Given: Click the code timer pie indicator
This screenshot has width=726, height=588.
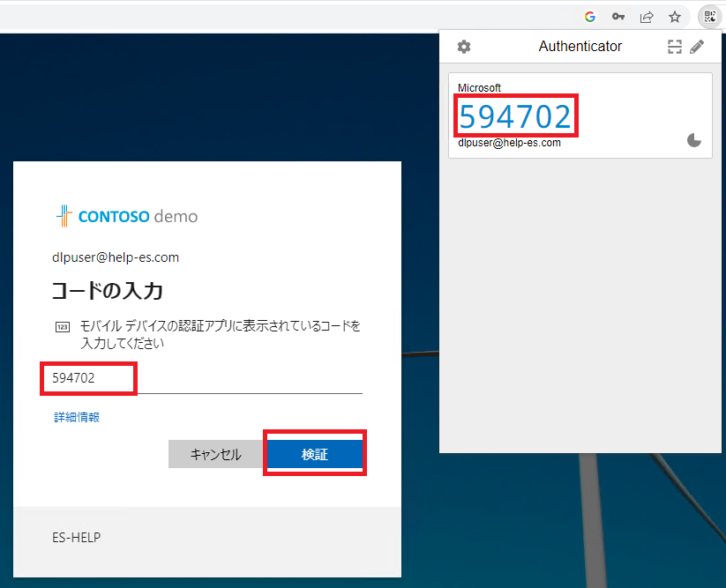Looking at the screenshot, I should [693, 139].
